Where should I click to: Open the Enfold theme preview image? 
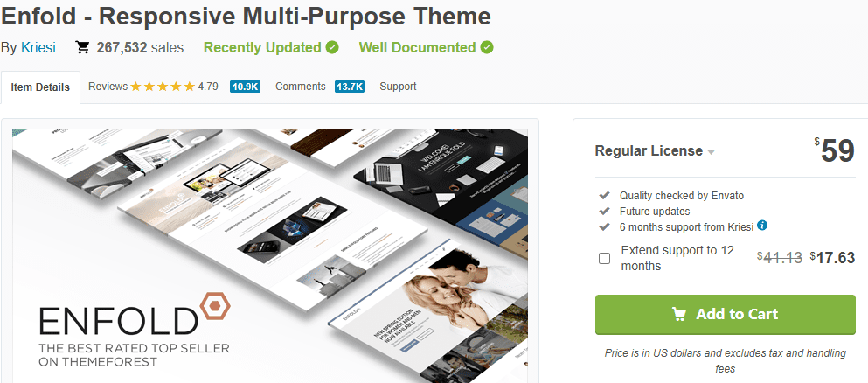tap(270, 256)
